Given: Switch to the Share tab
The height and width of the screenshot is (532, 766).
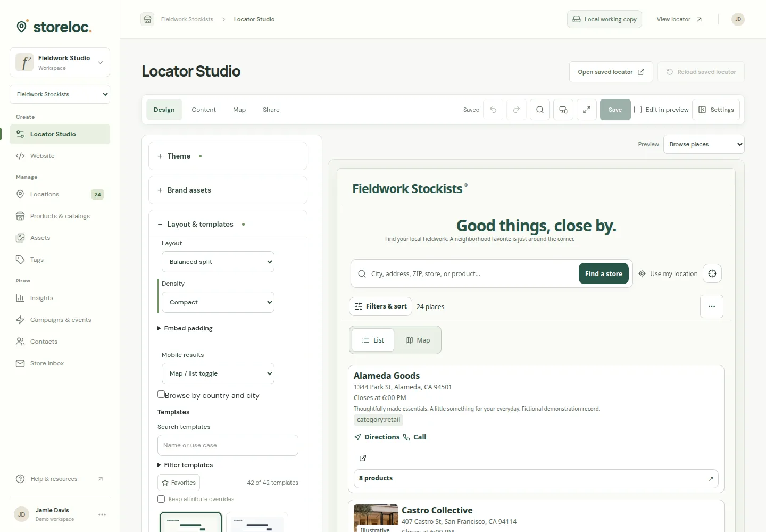Looking at the screenshot, I should [x=271, y=110].
